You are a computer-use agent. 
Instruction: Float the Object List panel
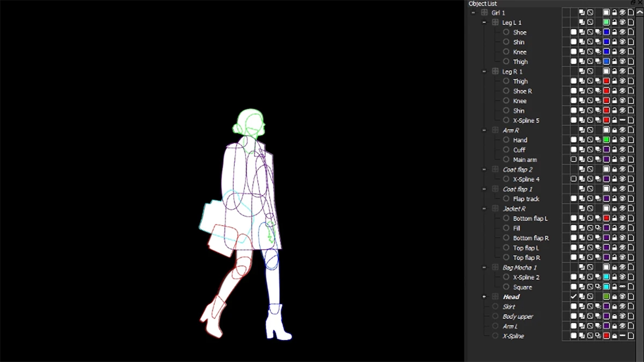[x=633, y=3]
